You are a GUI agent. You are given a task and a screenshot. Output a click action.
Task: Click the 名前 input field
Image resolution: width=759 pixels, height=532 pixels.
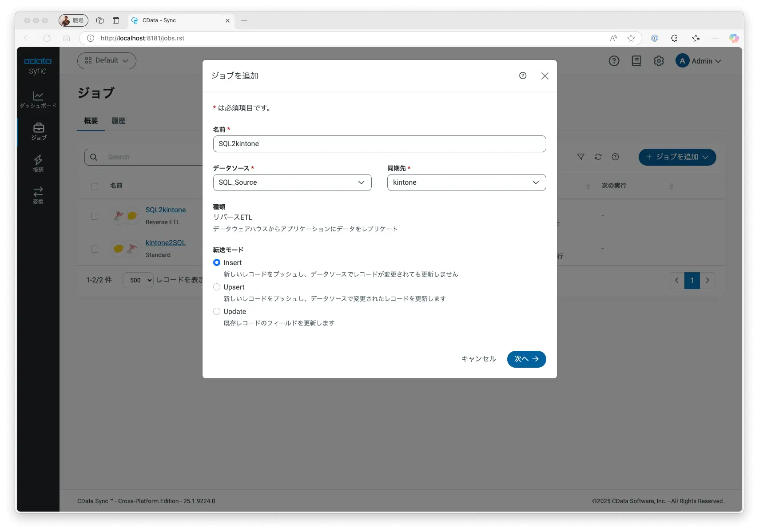coord(379,144)
